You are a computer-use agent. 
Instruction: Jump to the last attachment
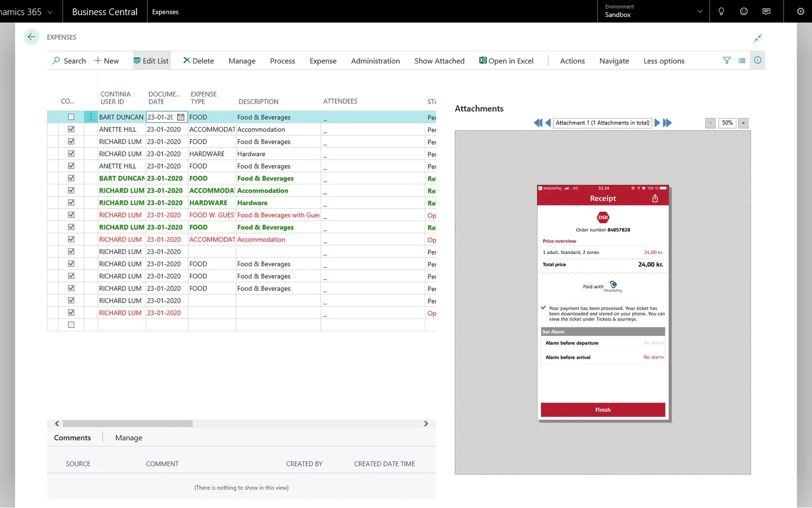coord(667,123)
